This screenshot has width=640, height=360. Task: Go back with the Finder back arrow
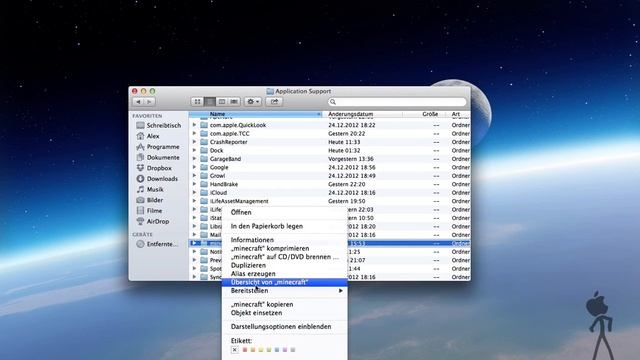[x=139, y=102]
